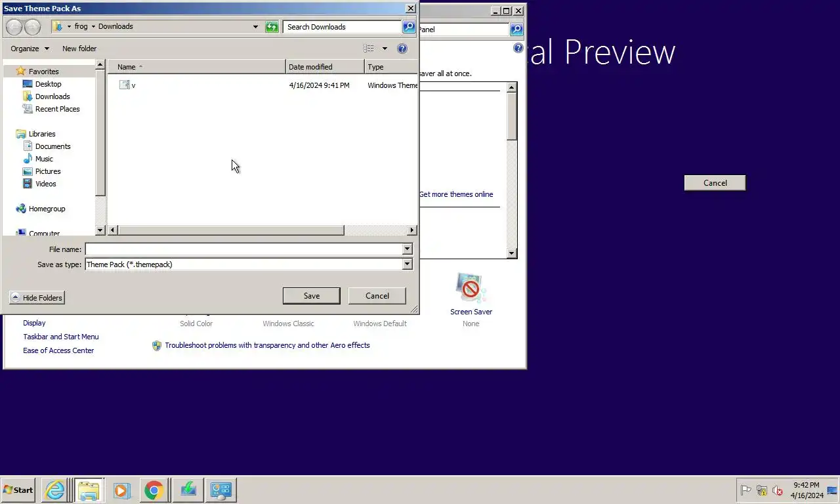Open the Organize menu
The height and width of the screenshot is (504, 840).
pos(30,49)
